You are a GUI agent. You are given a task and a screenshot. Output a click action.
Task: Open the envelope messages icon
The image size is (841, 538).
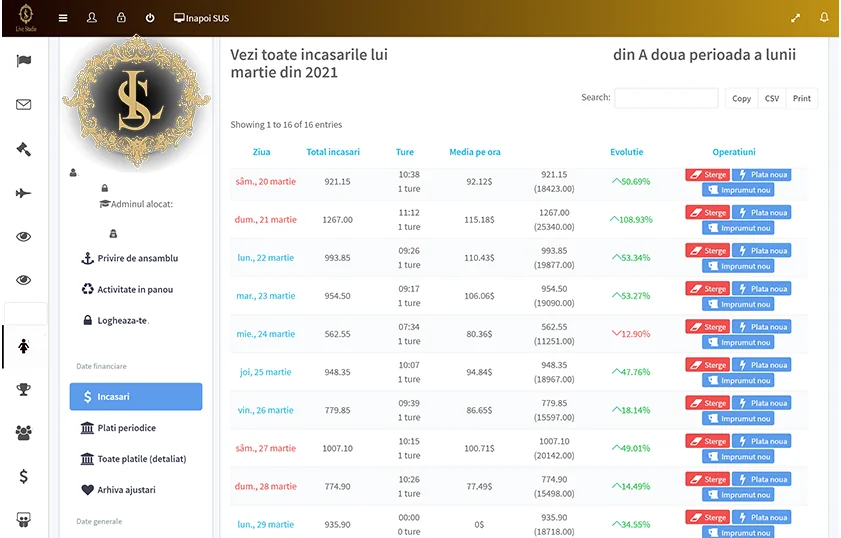(24, 105)
